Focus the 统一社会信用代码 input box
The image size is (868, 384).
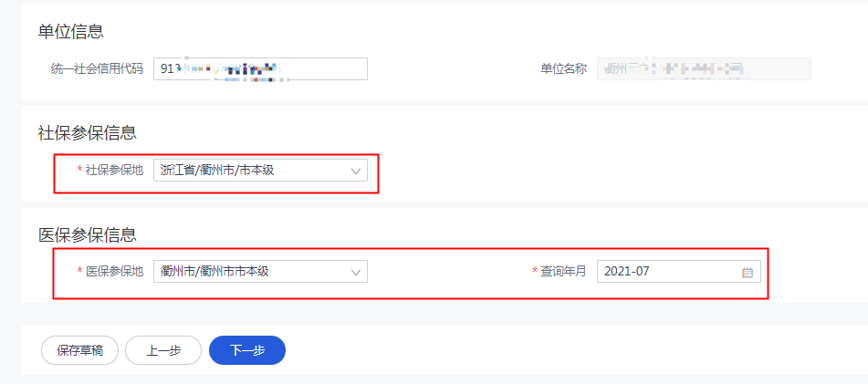pos(260,69)
